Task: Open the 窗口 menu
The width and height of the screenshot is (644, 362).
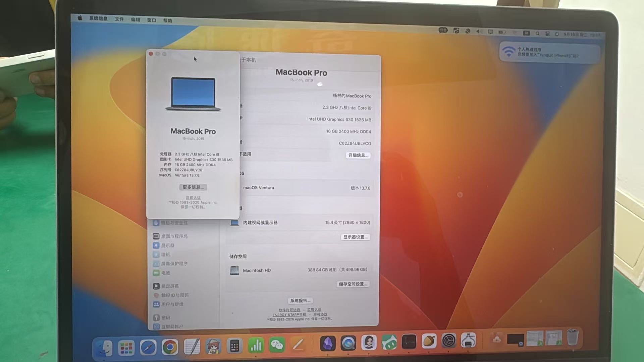Action: pos(151,20)
